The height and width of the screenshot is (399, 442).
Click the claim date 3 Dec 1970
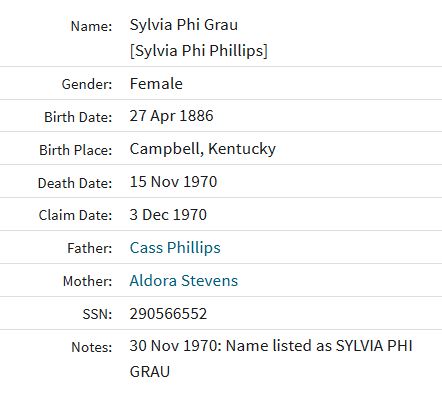(168, 215)
